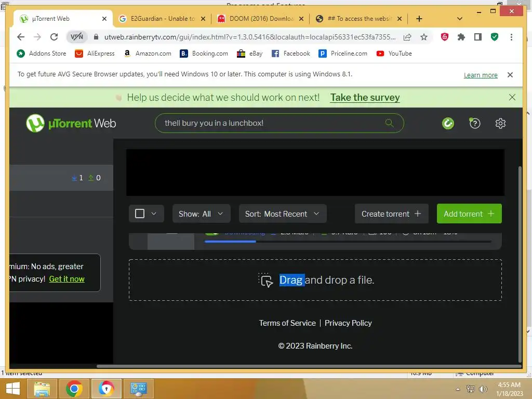Reload the page

coord(54,37)
